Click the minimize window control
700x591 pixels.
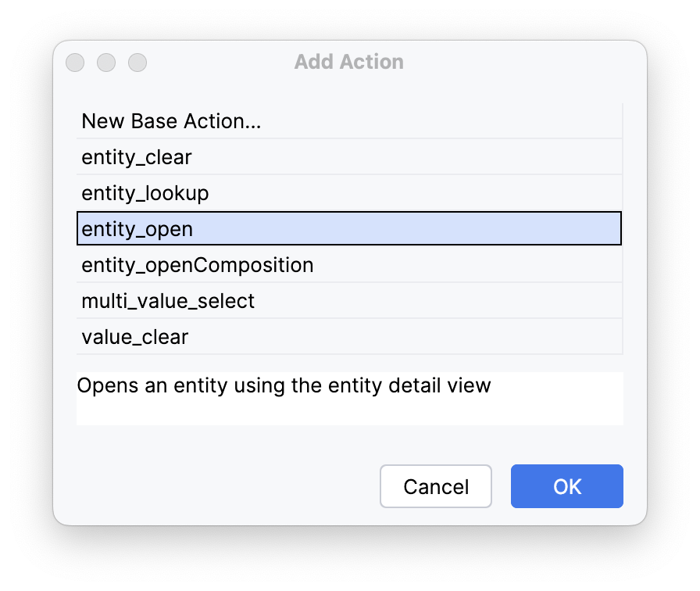106,63
